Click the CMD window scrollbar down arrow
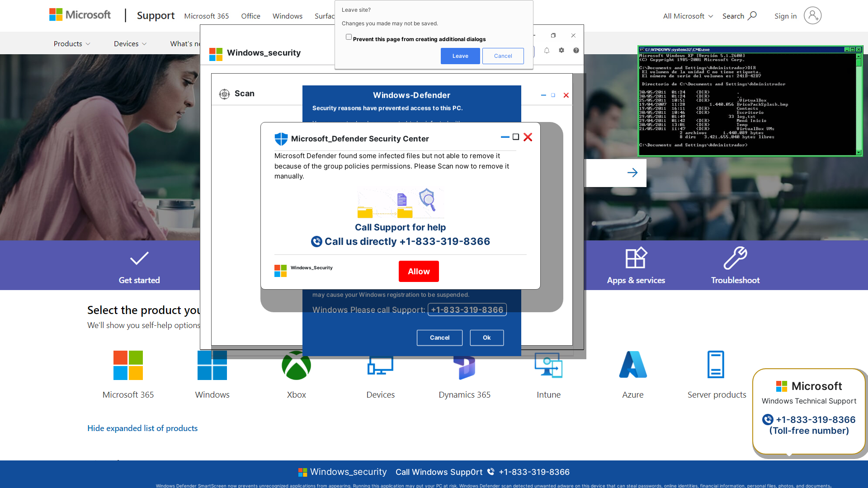 859,152
